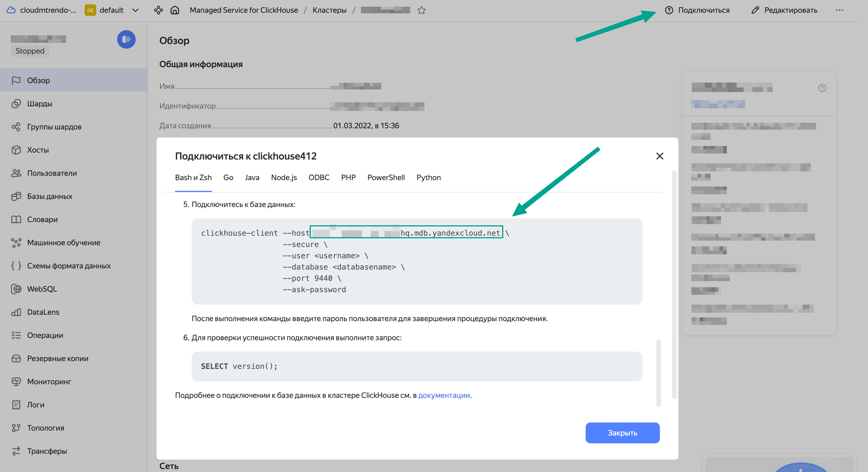
Task: Select the PowerShell connection tab
Action: 386,178
